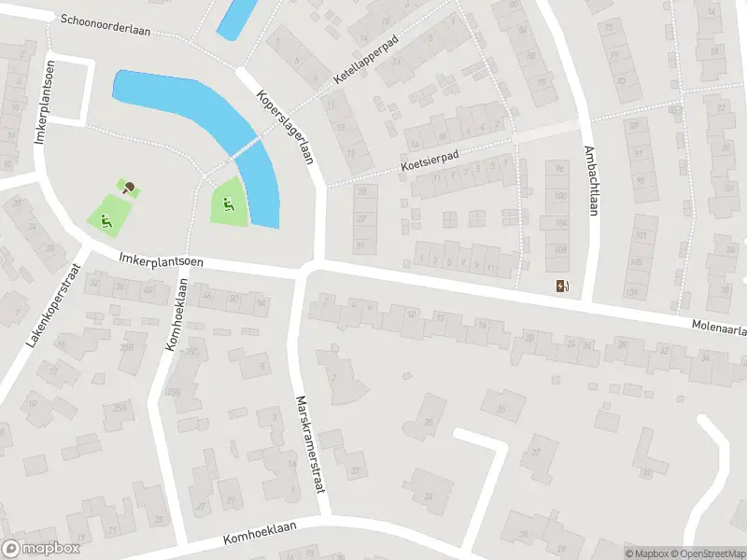Click the playground icon near Imkerplantsoen road
Screen dimensions: 747x560
[106, 221]
